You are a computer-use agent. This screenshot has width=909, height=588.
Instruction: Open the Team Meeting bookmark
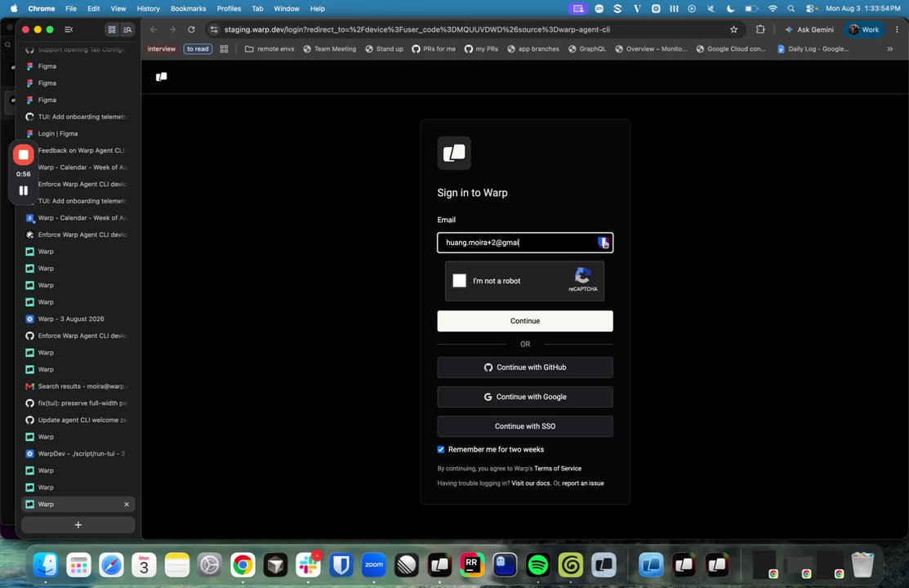pyautogui.click(x=329, y=49)
